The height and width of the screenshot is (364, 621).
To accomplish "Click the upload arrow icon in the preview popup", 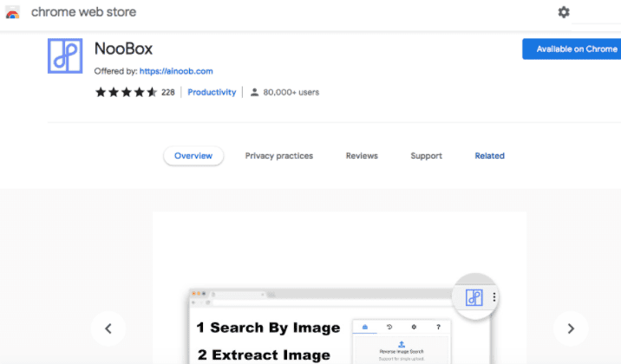I will (x=402, y=344).
